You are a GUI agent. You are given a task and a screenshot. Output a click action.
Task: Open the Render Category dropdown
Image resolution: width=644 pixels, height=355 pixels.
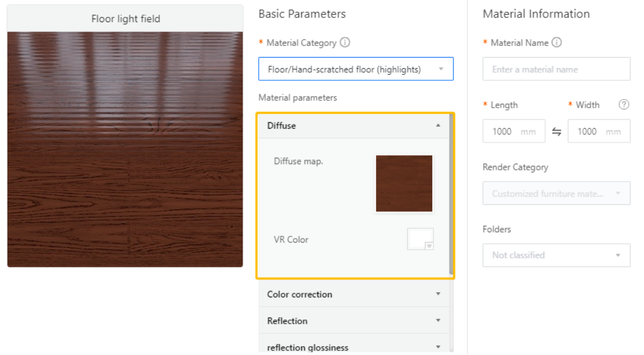[556, 193]
